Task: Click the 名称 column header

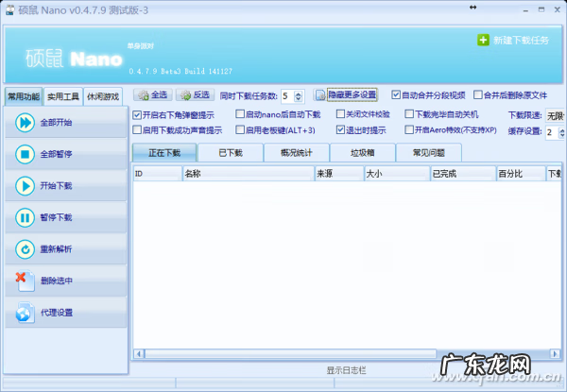Action: tap(246, 174)
